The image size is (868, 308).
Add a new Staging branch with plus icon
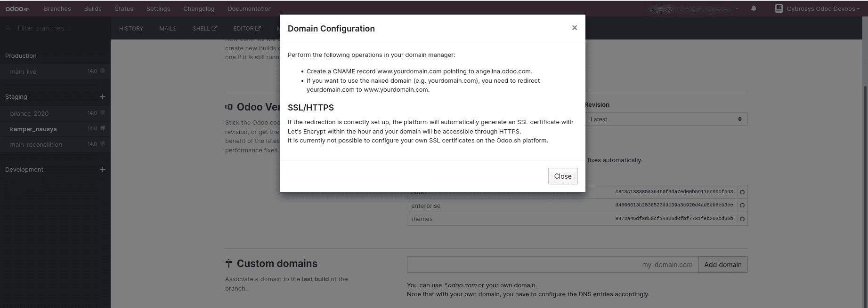103,96
